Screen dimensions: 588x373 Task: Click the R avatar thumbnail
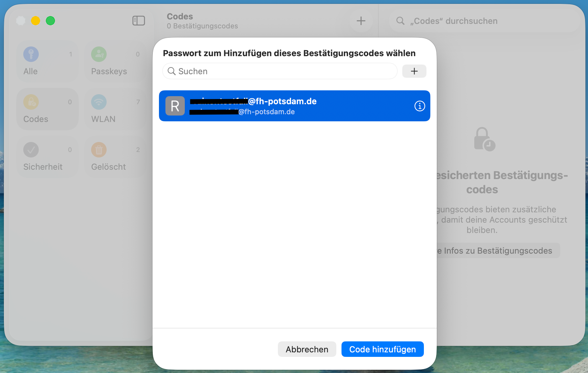(175, 106)
